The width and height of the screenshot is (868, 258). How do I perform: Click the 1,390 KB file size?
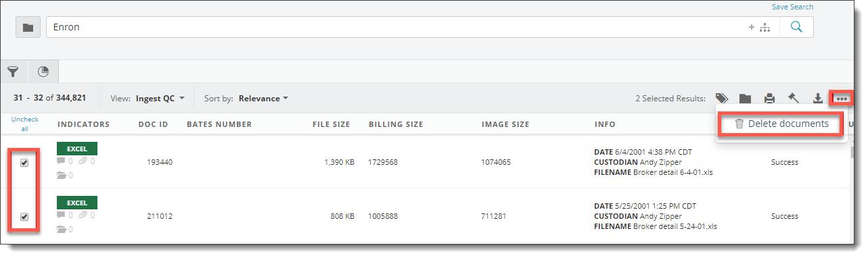click(x=339, y=163)
